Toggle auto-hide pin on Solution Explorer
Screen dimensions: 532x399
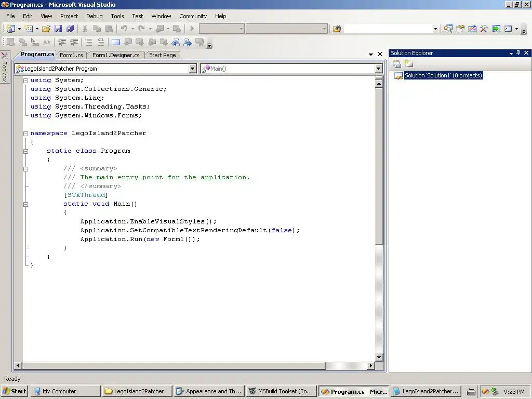518,53
